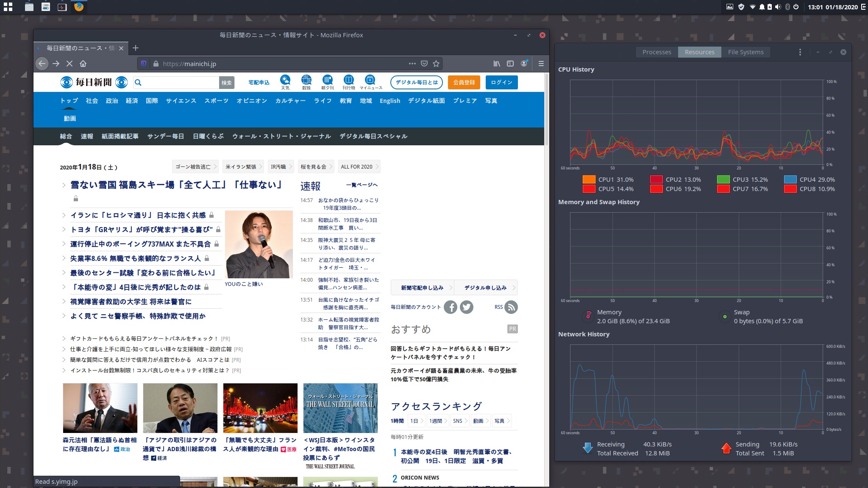The height and width of the screenshot is (488, 868).
Task: Click 新聞宅配申し込み button
Action: point(422,288)
